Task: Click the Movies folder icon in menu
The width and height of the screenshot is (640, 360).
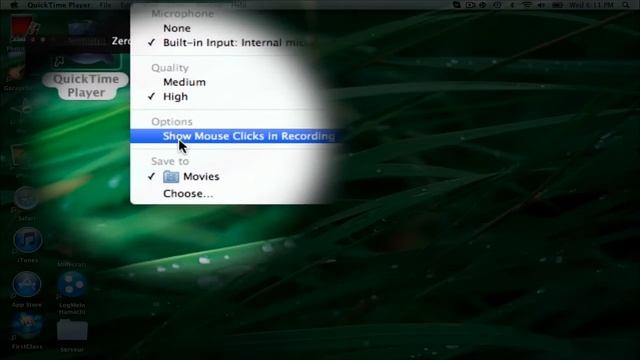Action: 171,177
